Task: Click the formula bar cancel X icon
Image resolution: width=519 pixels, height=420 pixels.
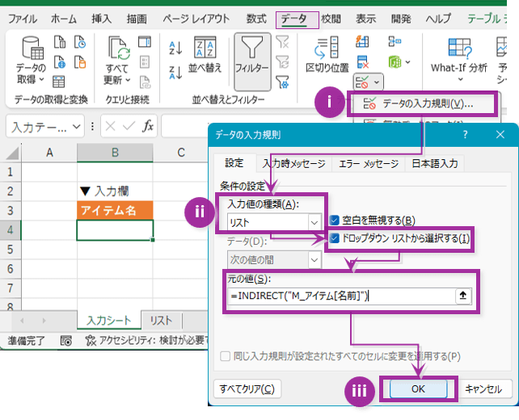Action: tap(110, 126)
